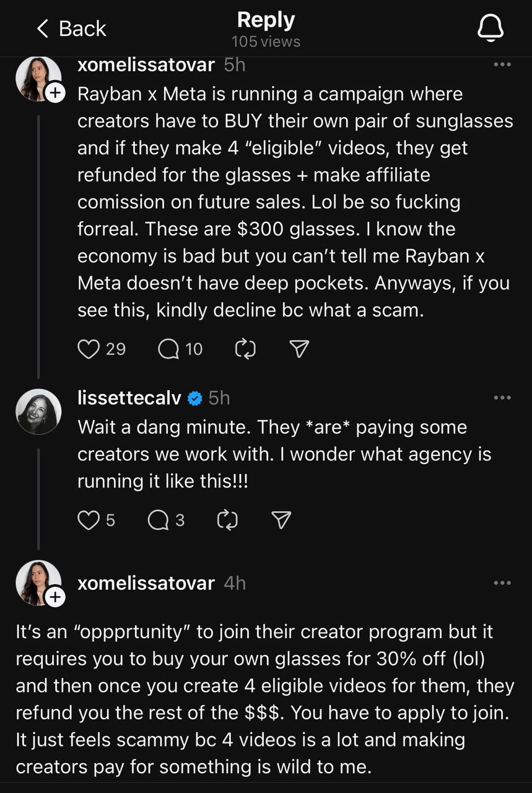Open comments on the 29-like post

point(168,349)
